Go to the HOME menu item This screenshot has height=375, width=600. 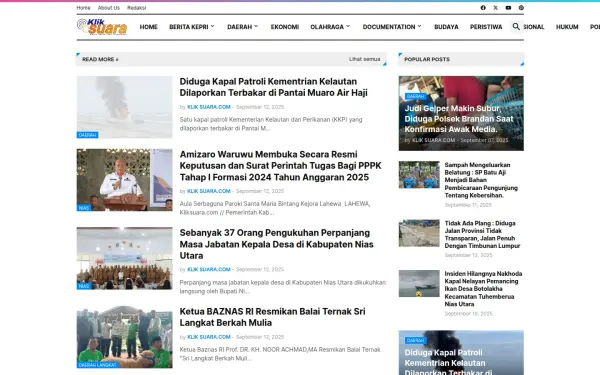[x=148, y=27]
